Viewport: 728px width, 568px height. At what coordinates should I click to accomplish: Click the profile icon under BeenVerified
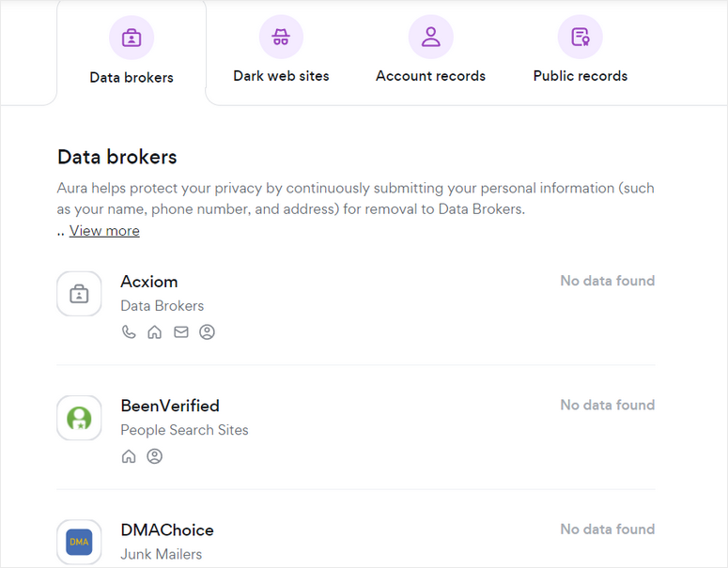155,456
